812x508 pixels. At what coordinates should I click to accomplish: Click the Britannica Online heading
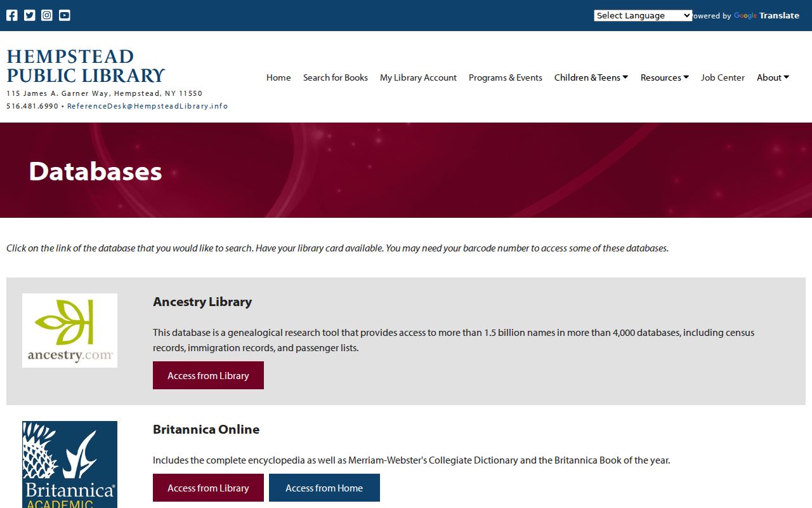206,429
